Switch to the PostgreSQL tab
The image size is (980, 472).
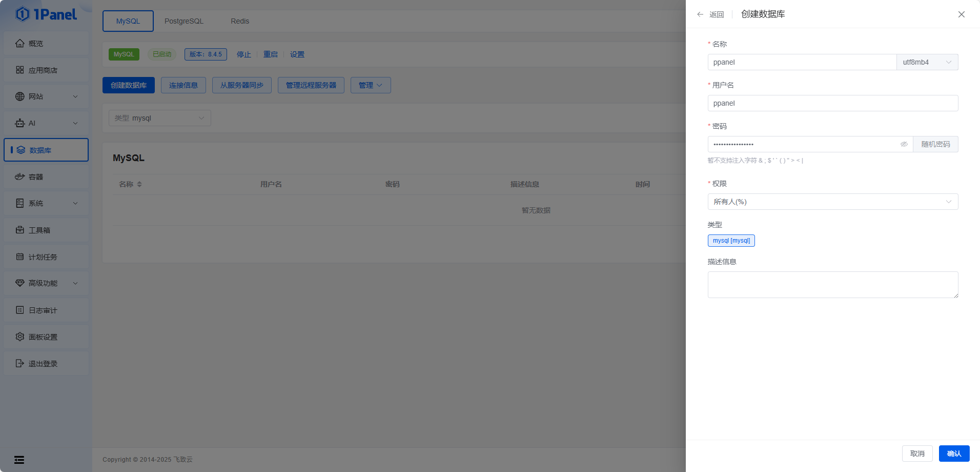pyautogui.click(x=183, y=21)
